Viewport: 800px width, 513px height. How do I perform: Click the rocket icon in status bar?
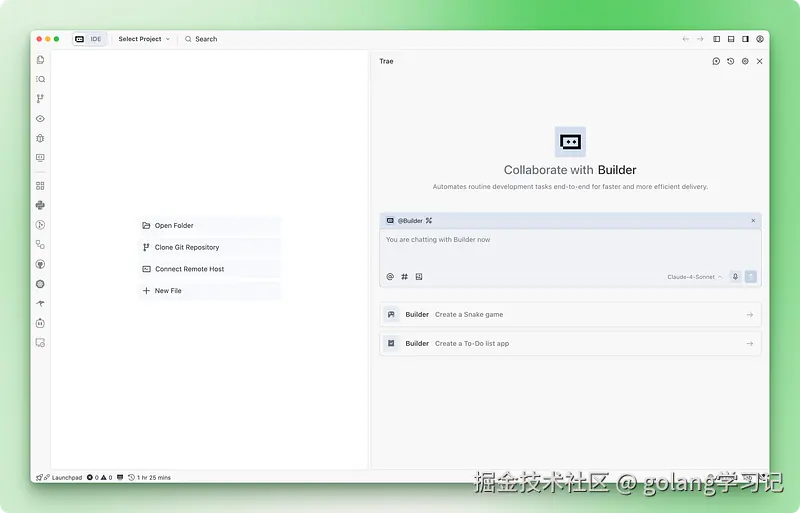pyautogui.click(x=39, y=478)
